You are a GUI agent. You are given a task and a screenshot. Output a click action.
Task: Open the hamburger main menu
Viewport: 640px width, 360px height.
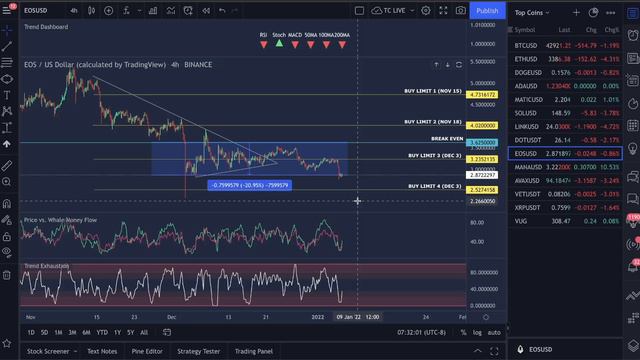(7, 10)
